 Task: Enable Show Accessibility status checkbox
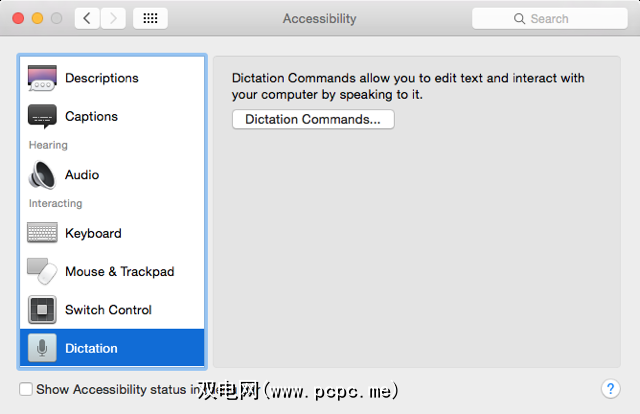(x=26, y=389)
